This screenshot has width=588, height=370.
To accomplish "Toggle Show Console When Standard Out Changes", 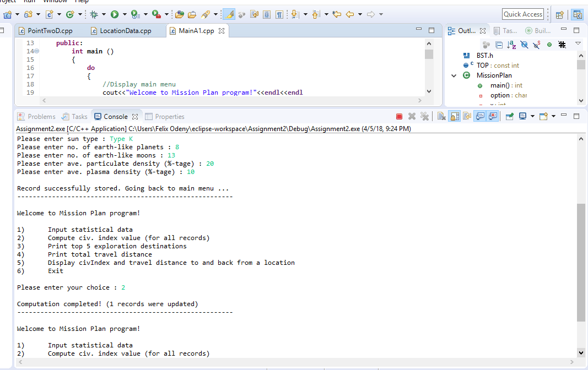I will click(x=480, y=117).
